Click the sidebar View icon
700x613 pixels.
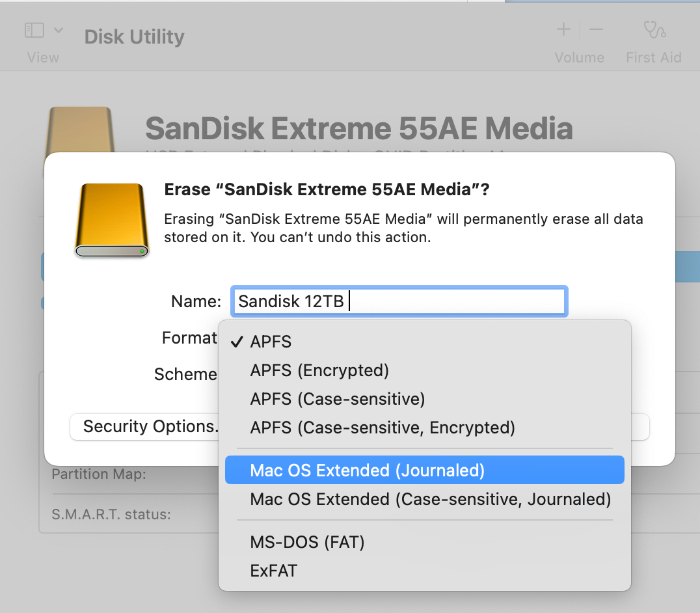tap(34, 31)
